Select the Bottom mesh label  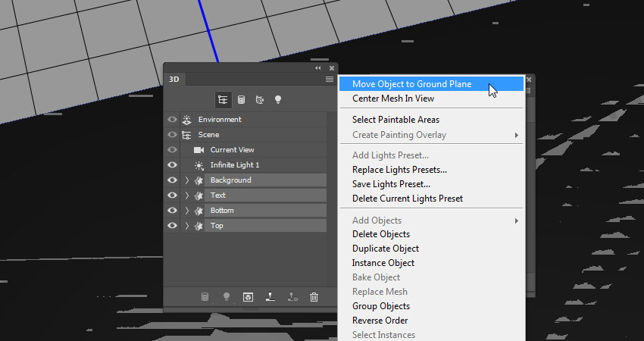222,211
